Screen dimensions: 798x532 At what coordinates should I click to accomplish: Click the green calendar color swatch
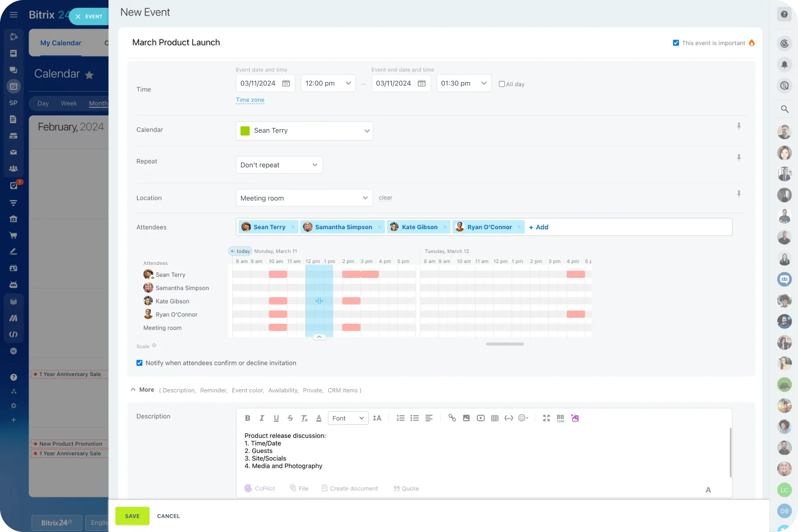click(245, 130)
